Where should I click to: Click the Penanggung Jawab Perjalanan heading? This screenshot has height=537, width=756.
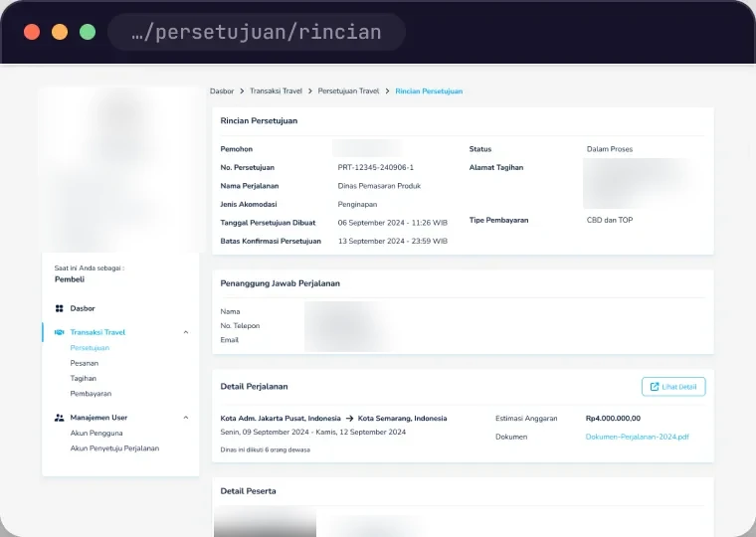tap(281, 283)
